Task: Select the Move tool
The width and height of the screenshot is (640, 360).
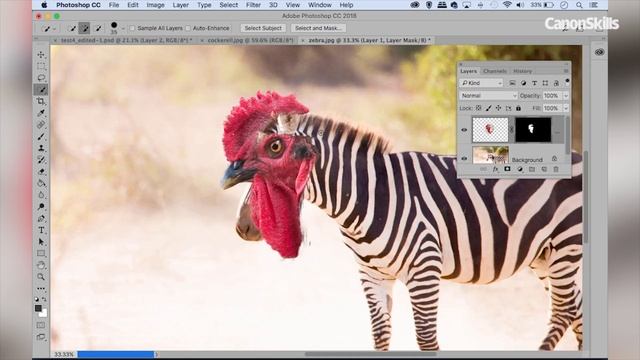Action: click(x=41, y=54)
